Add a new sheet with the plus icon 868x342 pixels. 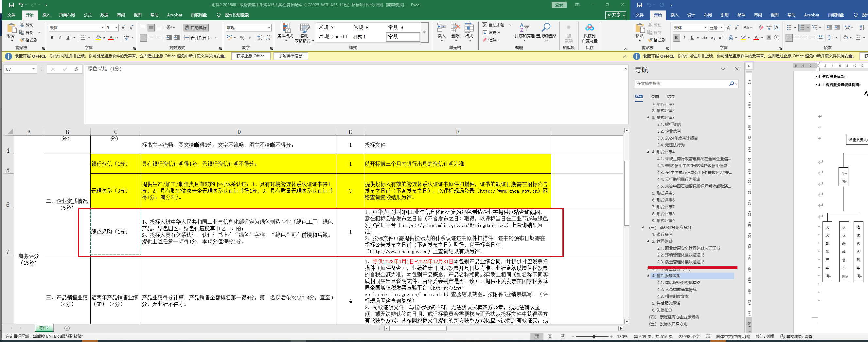[67, 328]
